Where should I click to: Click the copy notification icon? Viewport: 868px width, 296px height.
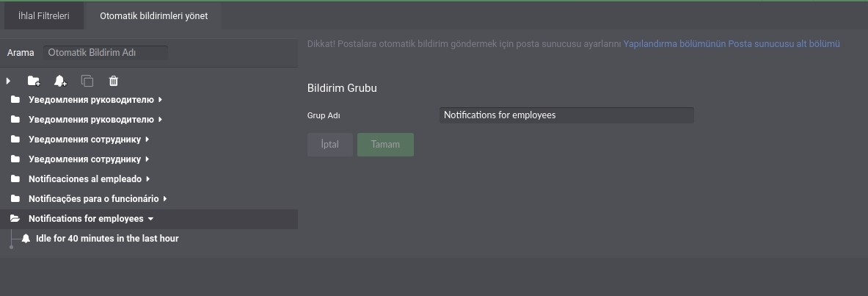pyautogui.click(x=87, y=81)
